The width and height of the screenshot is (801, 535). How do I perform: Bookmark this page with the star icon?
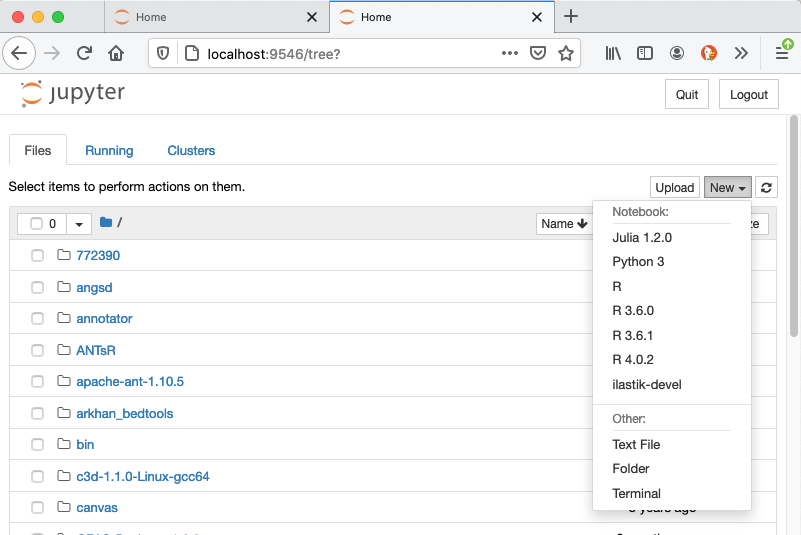coord(566,53)
